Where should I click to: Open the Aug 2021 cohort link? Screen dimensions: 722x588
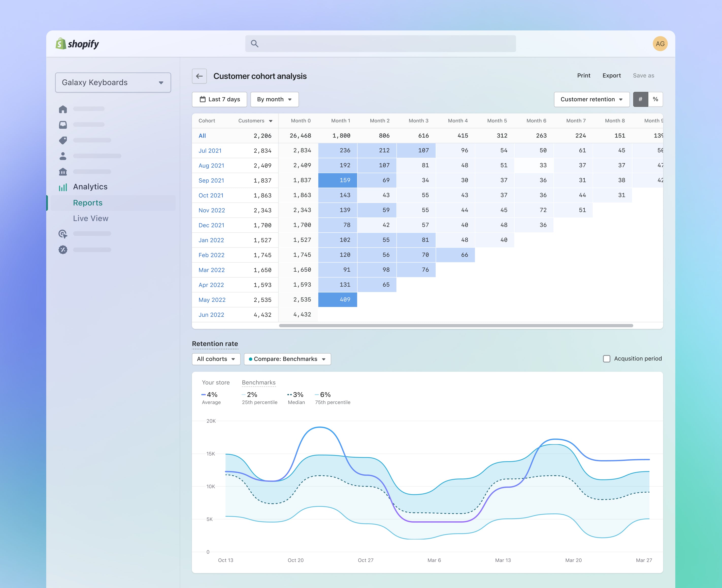point(211,166)
